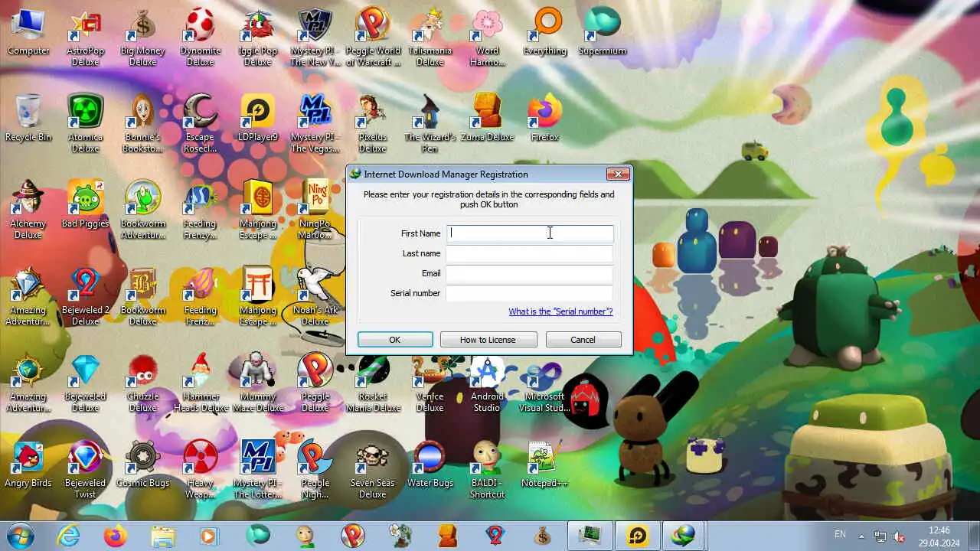Screen dimensions: 980x551
Task: Open the muted volume tray icon
Action: coord(900,536)
